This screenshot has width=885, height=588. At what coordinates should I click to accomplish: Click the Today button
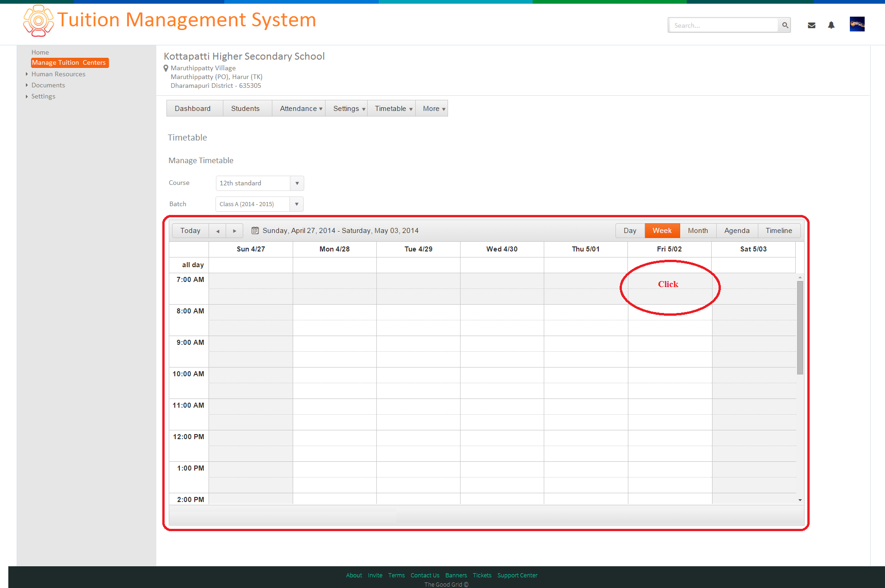(x=190, y=231)
